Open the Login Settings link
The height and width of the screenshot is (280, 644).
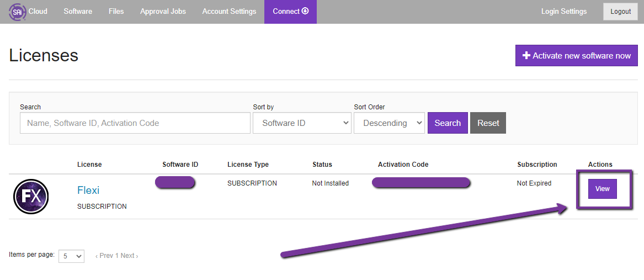pyautogui.click(x=564, y=12)
